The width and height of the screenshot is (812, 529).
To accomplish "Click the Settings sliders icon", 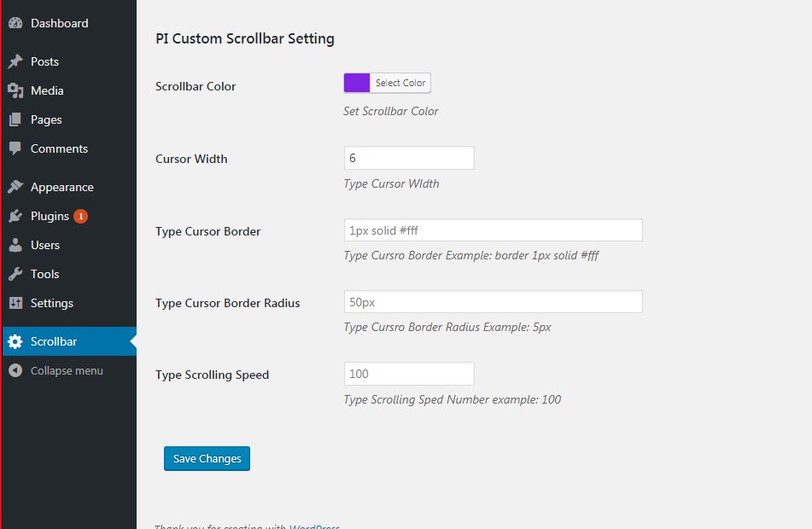I will point(15,303).
